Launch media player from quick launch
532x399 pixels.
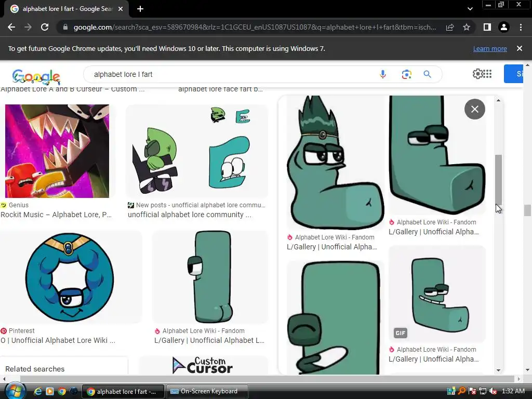tap(49, 391)
